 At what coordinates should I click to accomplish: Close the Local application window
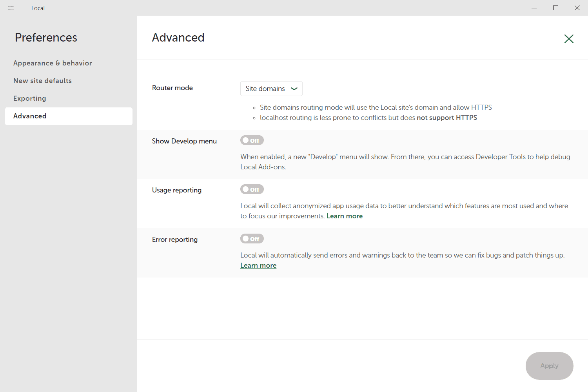(577, 8)
